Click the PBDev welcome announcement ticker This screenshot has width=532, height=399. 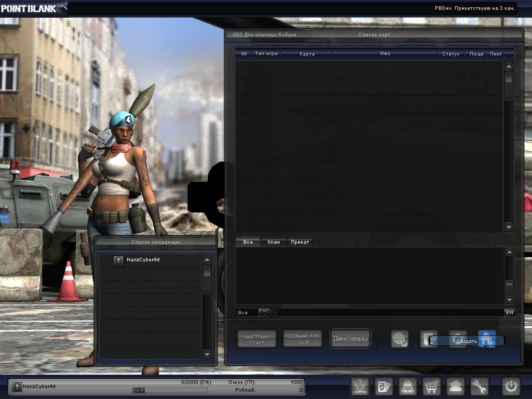point(475,8)
